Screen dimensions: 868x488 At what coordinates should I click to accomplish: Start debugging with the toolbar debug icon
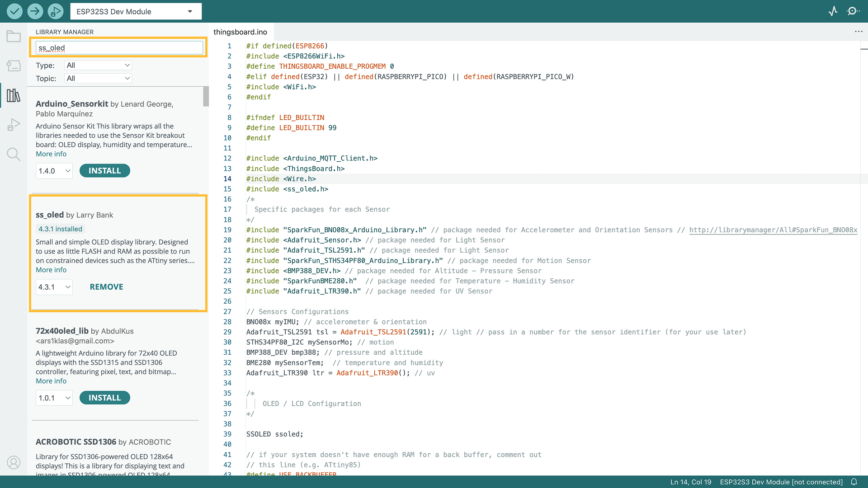click(x=55, y=11)
